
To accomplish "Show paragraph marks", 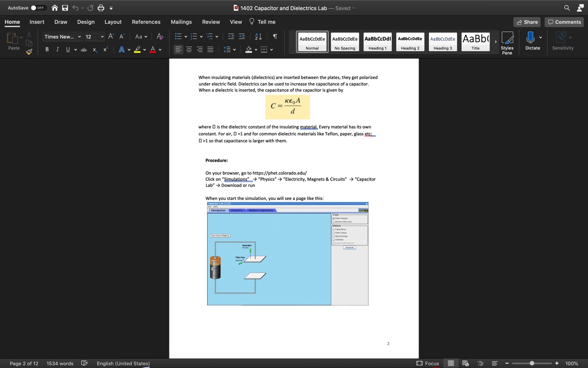I will pos(274,36).
